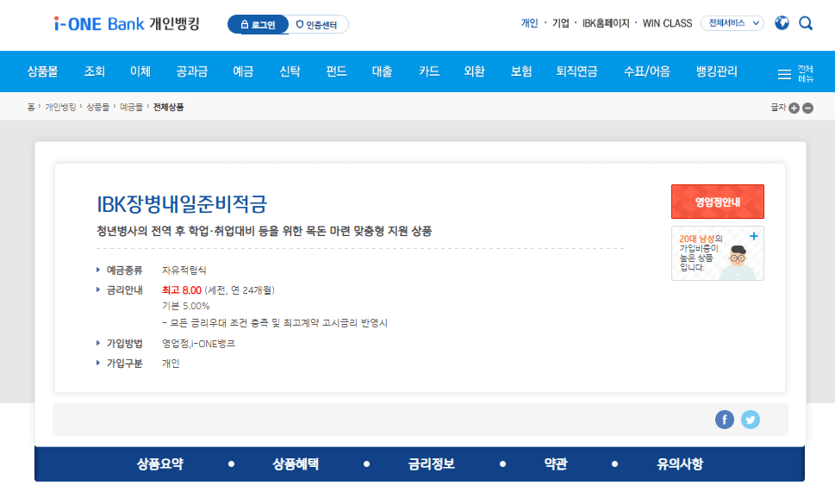Open the 퇴직연금 menu
Viewport: 835px width, 504px height.
coord(576,72)
